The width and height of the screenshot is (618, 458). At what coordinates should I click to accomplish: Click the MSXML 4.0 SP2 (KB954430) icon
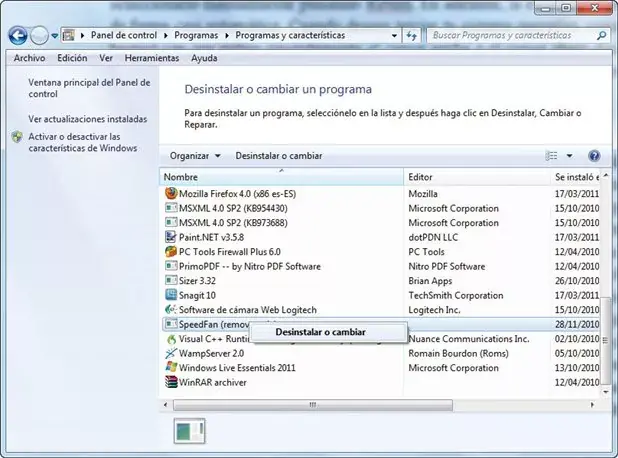click(171, 208)
